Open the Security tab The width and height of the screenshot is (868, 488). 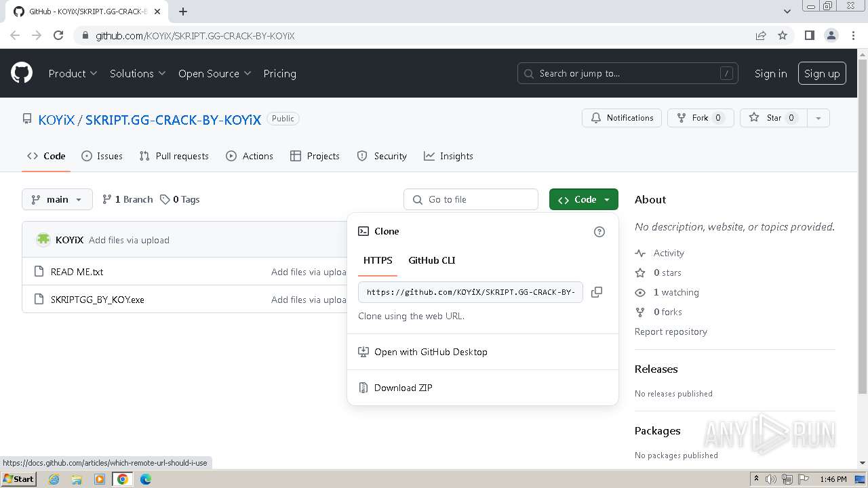[382, 156]
